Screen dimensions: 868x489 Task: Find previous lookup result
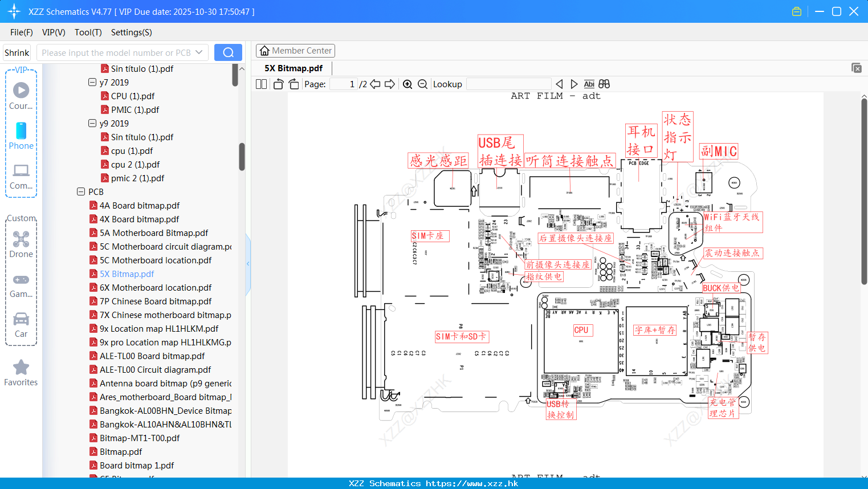coord(559,84)
